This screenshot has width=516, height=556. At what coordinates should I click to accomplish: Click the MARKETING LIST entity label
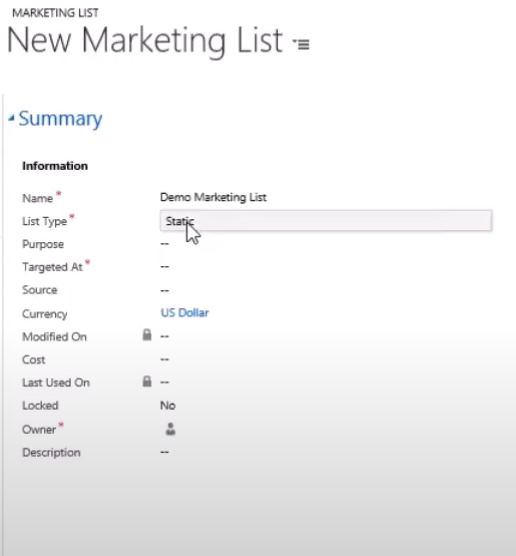55,13
